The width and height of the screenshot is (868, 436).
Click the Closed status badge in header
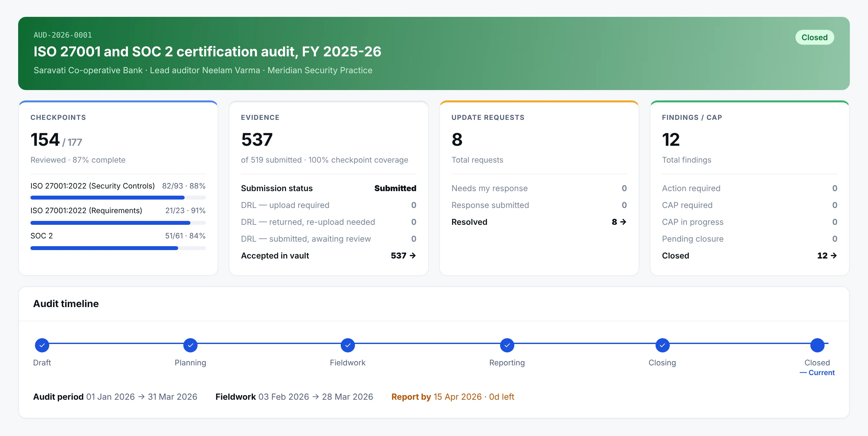(815, 37)
